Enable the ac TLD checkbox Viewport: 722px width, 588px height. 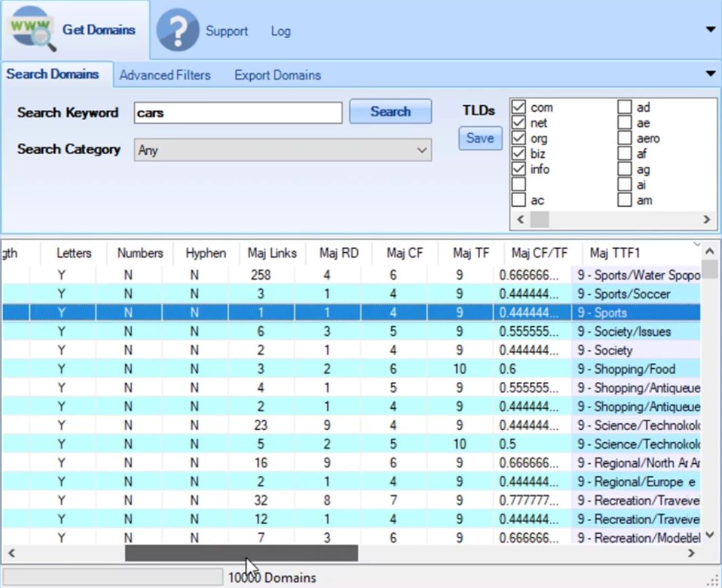point(519,200)
